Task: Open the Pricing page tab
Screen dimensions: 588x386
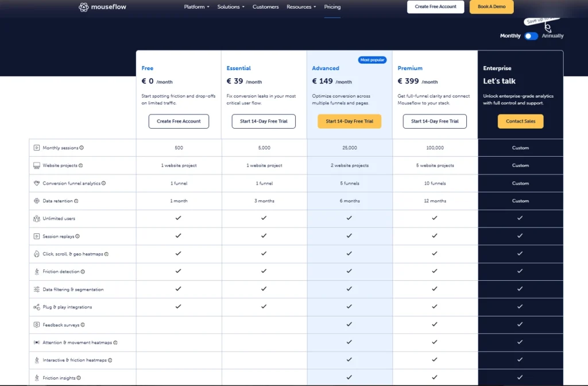Action: point(332,7)
